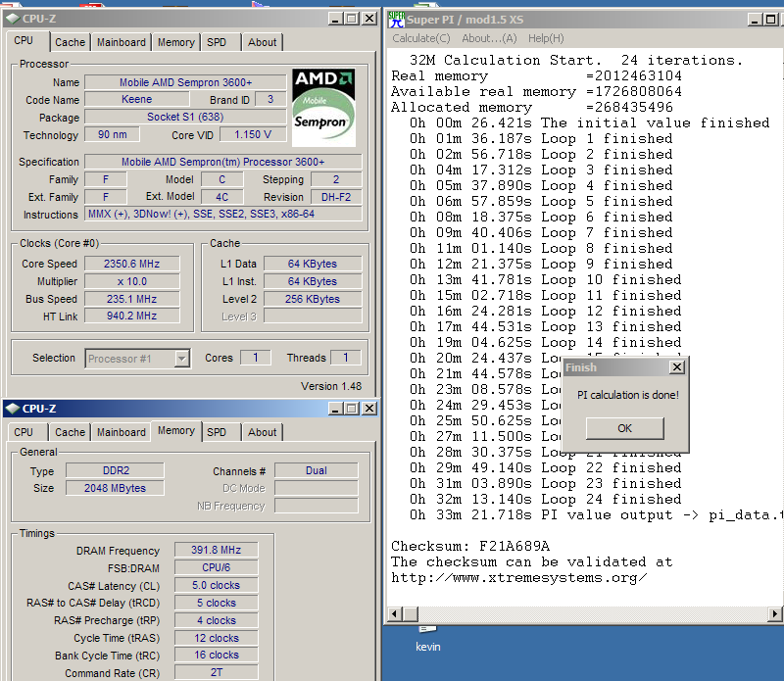This screenshot has width=784, height=681.
Task: Open the Cache tab in top CPU-Z
Action: (70, 42)
